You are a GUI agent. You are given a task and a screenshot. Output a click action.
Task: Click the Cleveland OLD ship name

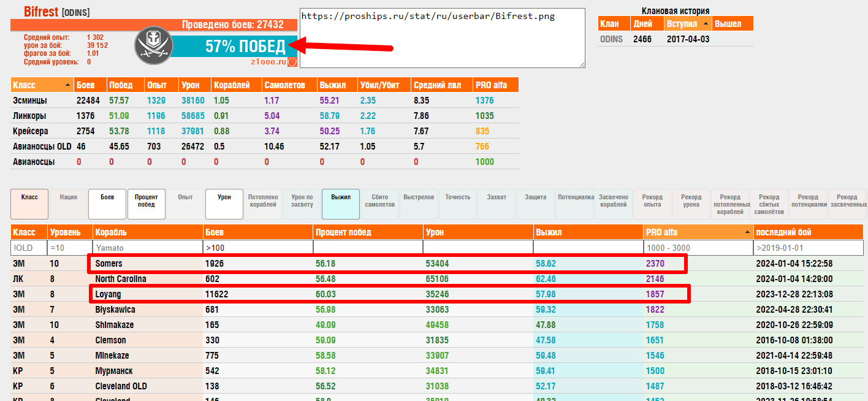(x=121, y=386)
